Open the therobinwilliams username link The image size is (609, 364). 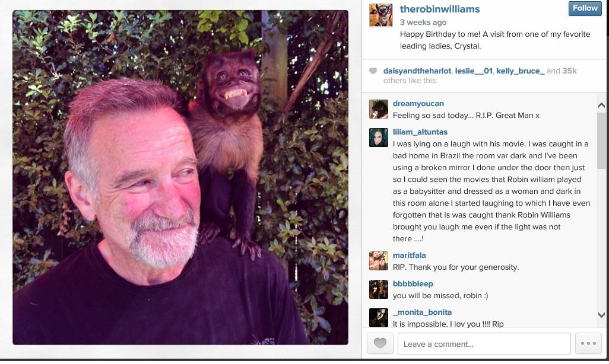tap(440, 9)
